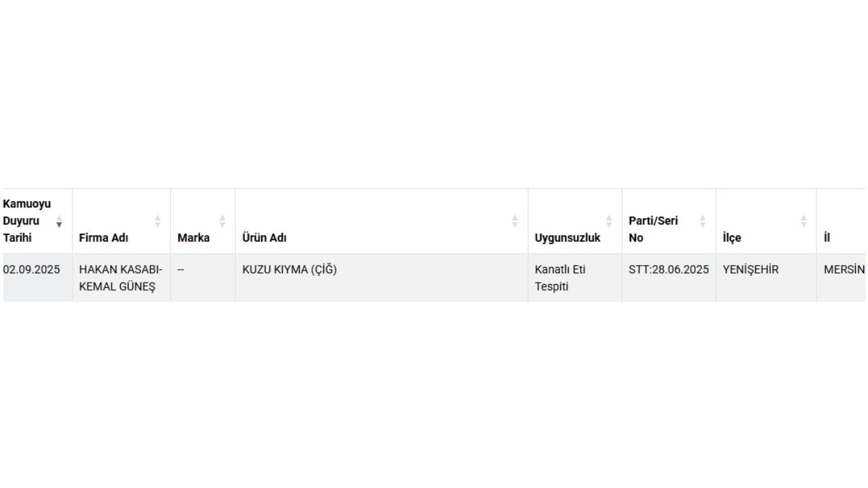Select the Kanatlı Eti Tespiti cell
The width and height of the screenshot is (868, 488).
tap(575, 278)
